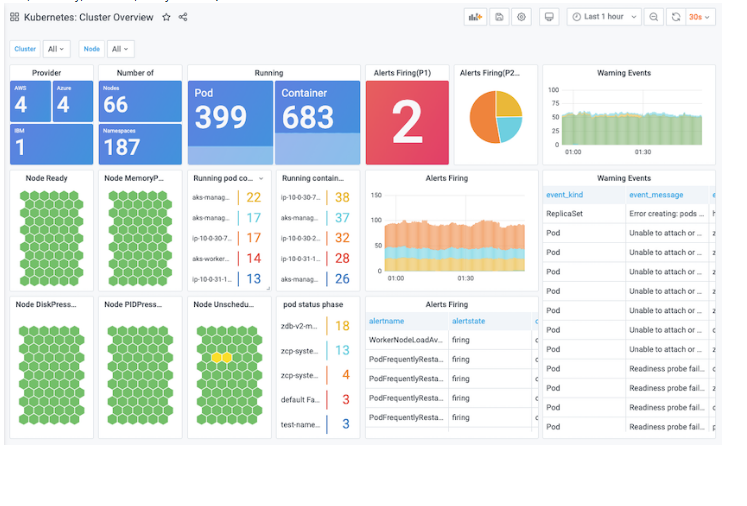Click the Warning Events bar chart
The width and height of the screenshot is (747, 506).
pos(631,128)
